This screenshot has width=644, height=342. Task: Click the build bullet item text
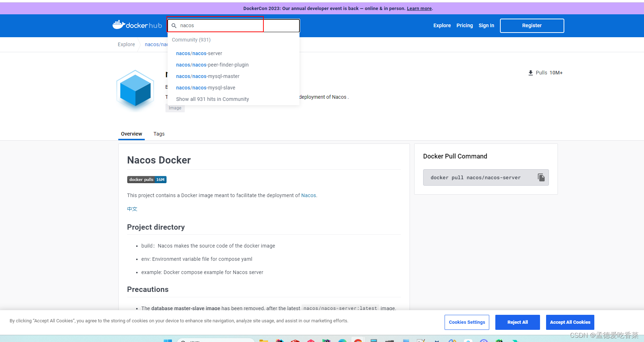click(208, 246)
